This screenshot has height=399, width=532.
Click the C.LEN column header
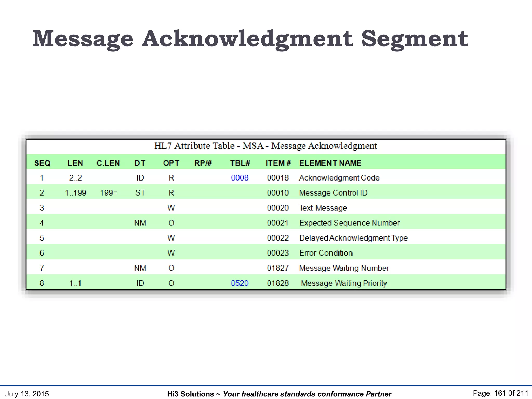108,163
